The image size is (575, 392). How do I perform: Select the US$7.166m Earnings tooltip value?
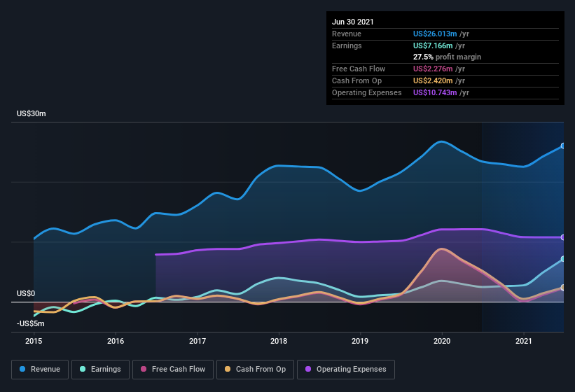(x=432, y=45)
